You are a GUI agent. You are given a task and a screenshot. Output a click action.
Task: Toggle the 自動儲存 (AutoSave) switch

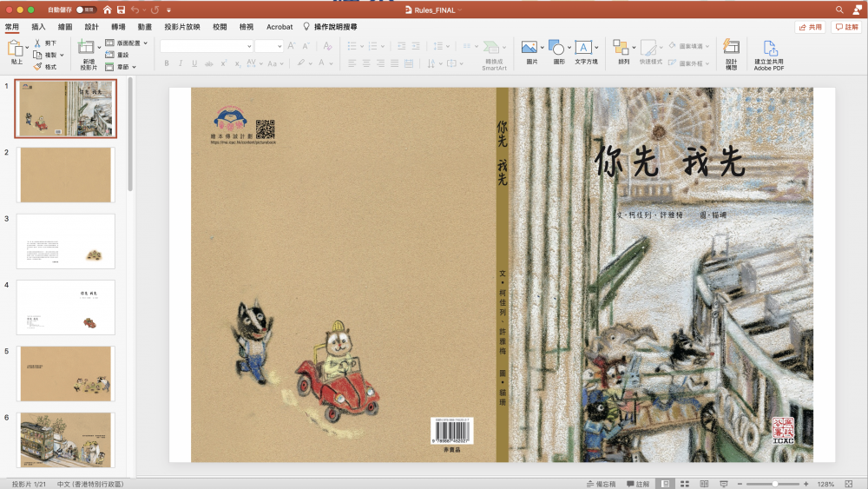click(86, 10)
